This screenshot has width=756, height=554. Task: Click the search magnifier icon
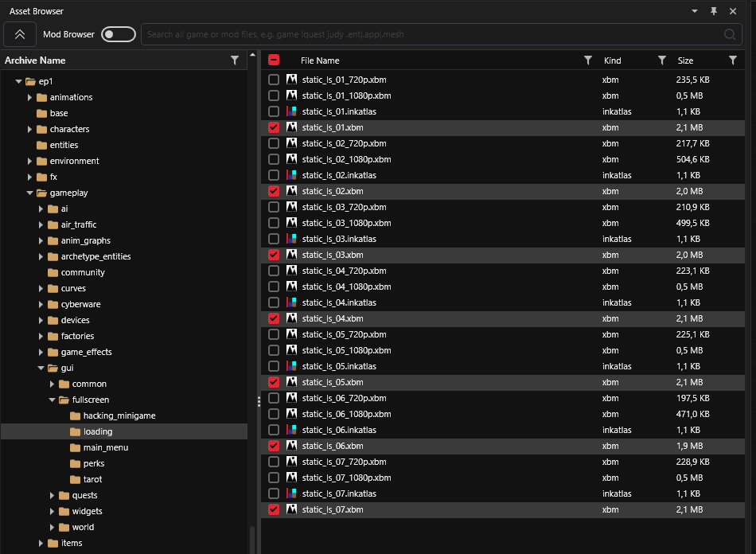coord(730,34)
